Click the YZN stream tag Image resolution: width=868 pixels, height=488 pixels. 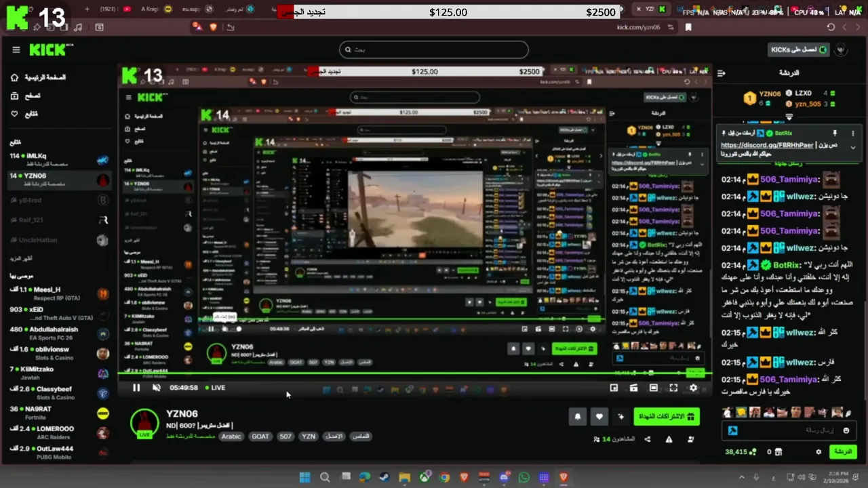309,436
